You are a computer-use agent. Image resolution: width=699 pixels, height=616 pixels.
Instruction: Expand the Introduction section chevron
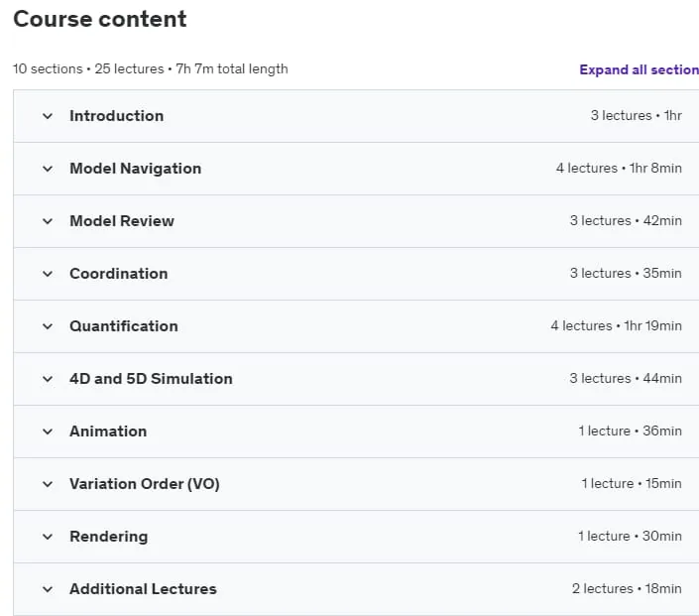(48, 116)
